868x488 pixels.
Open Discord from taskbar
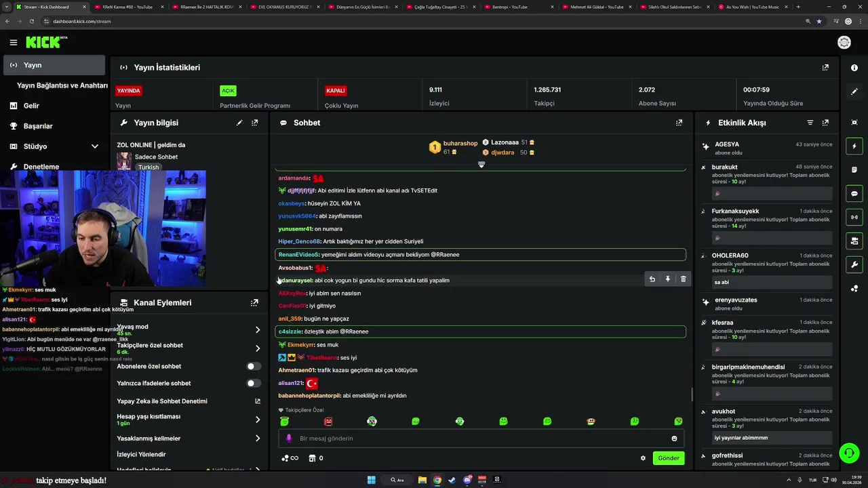click(x=467, y=480)
